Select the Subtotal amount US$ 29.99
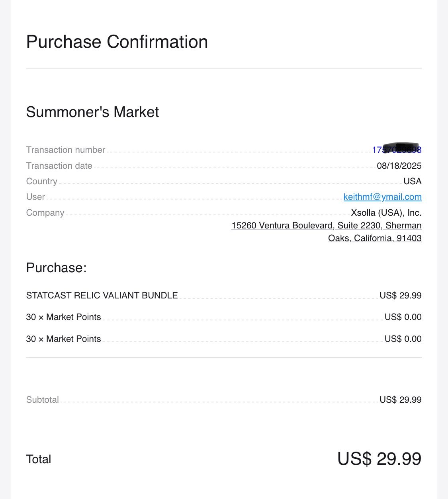 [401, 400]
